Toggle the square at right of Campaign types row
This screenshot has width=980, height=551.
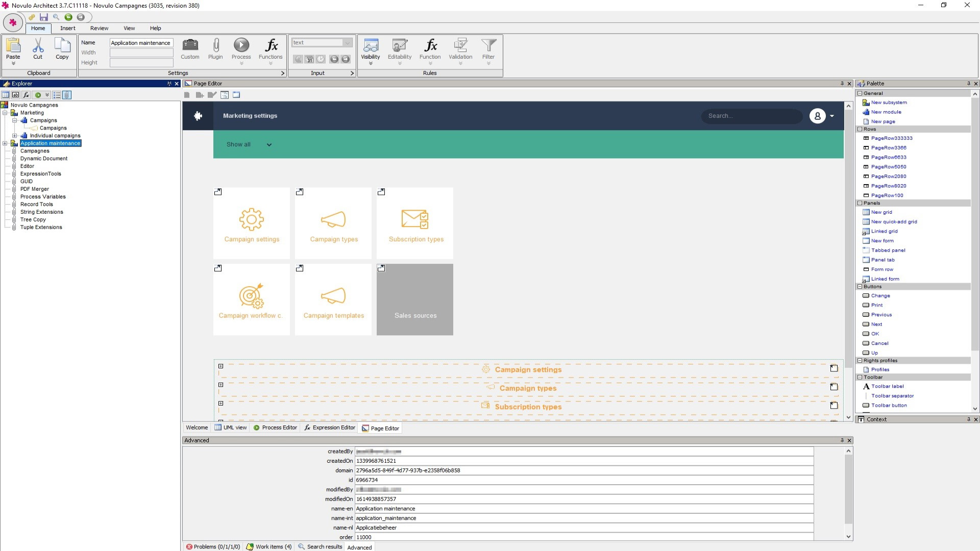pos(834,387)
